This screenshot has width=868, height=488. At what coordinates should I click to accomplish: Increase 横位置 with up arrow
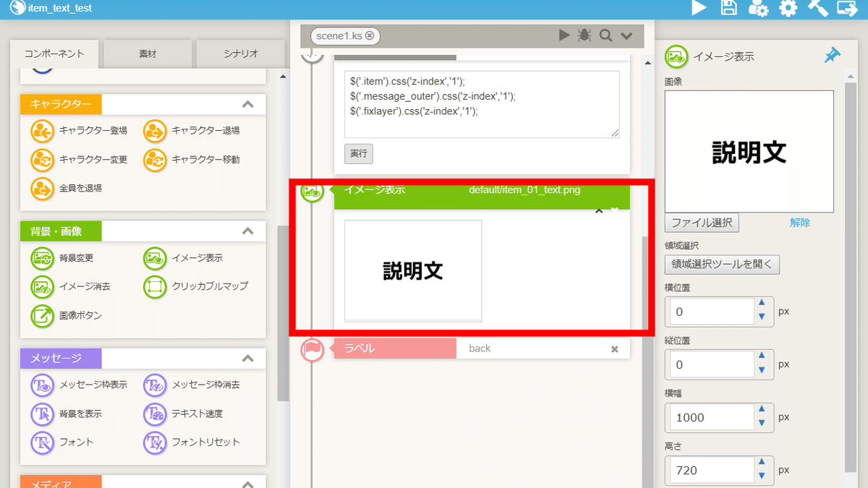coord(761,304)
